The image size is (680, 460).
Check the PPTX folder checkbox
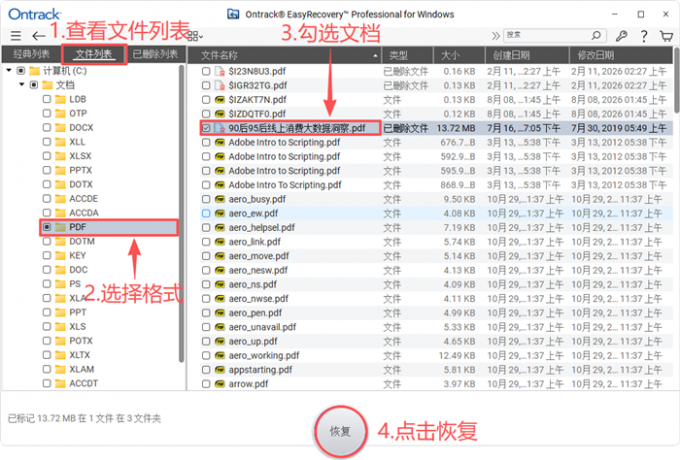[47, 170]
